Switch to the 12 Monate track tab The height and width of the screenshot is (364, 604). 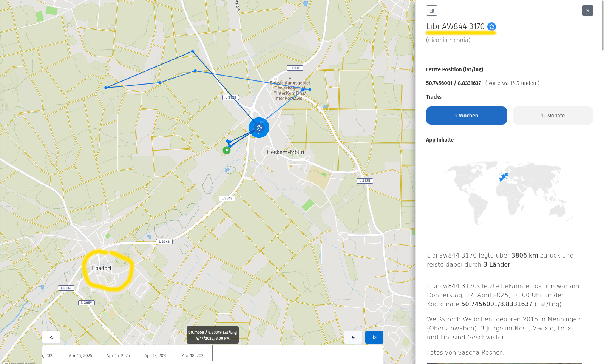click(x=553, y=116)
